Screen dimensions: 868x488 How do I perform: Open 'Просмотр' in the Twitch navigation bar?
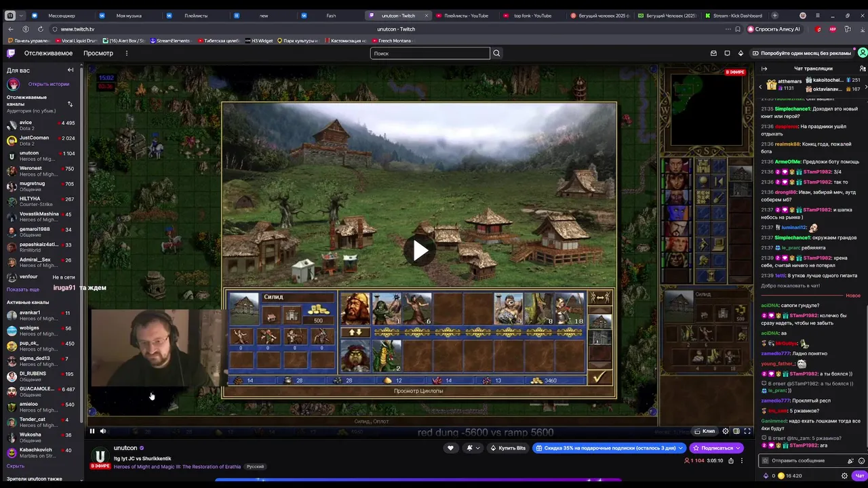tap(98, 53)
